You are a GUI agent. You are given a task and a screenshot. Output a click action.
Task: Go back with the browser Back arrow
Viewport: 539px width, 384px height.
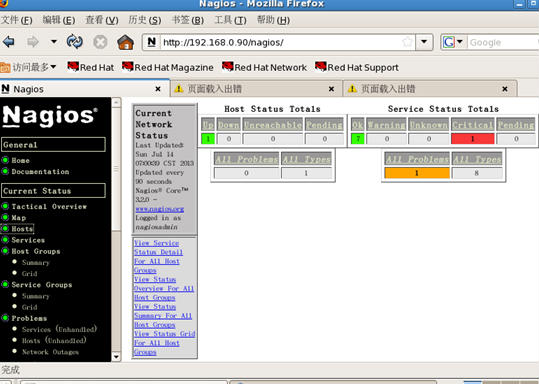click(9, 42)
